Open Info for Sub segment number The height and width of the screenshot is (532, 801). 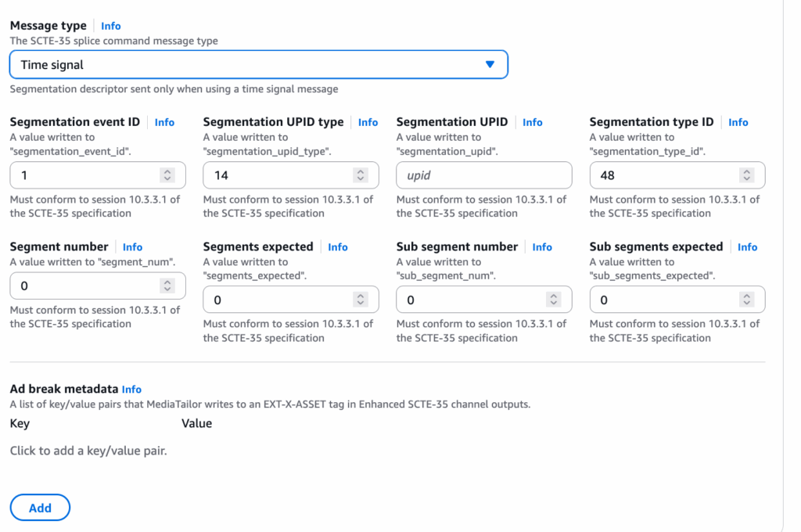click(x=542, y=246)
